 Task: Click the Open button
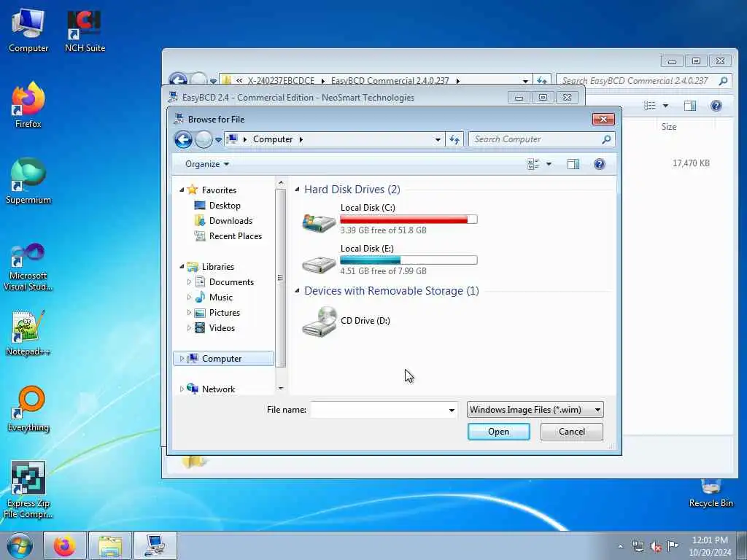click(499, 432)
